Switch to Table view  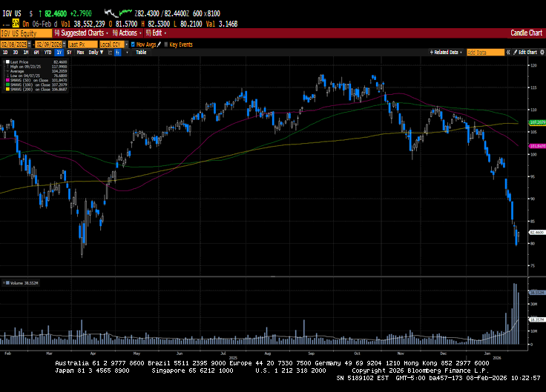(141, 53)
